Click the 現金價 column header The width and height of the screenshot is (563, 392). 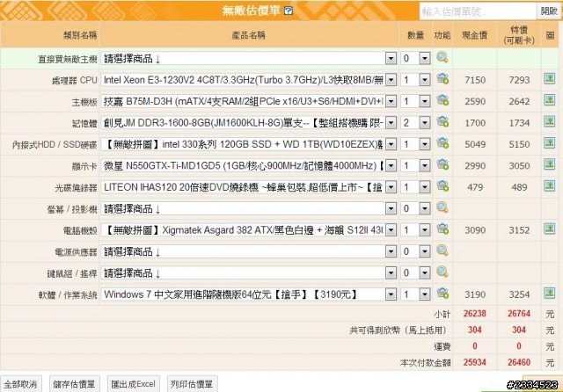(x=475, y=35)
